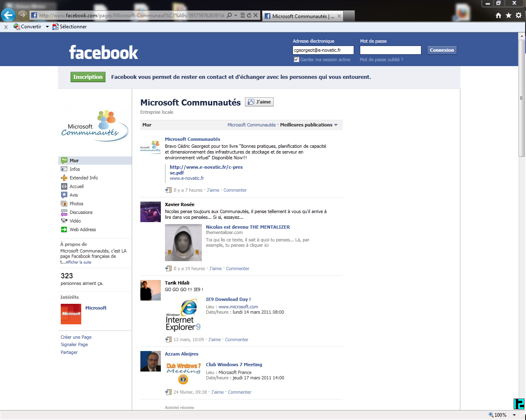Go back with the browser back arrow

8,15
